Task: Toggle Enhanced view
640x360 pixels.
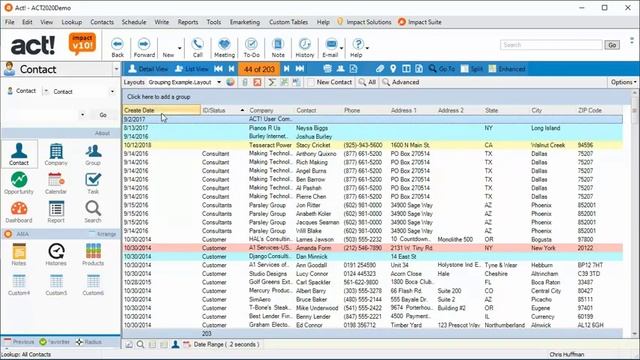Action: click(x=507, y=69)
